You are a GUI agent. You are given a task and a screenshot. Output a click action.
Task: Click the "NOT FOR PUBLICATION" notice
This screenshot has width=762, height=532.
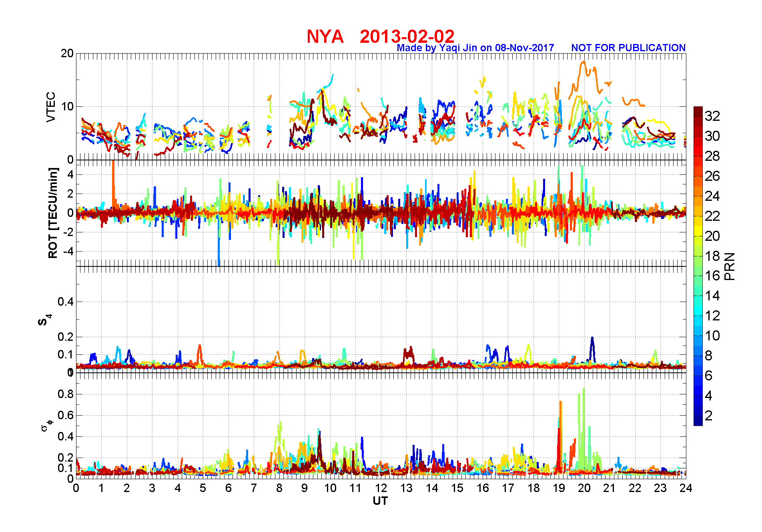(x=628, y=48)
